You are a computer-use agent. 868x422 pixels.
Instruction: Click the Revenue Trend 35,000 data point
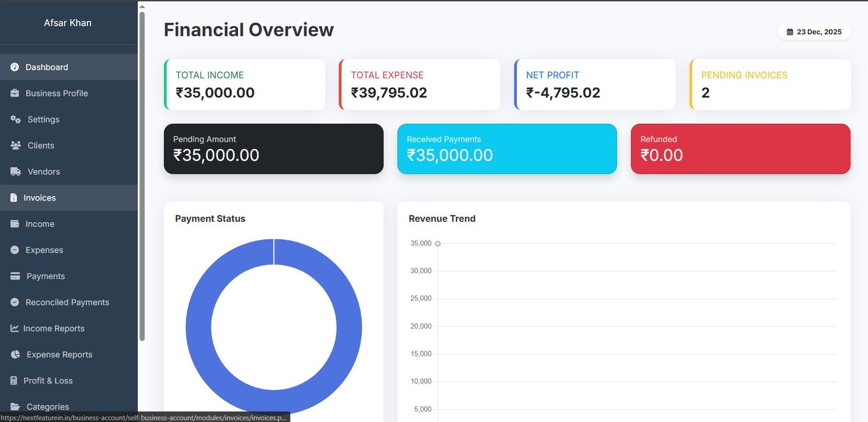(438, 243)
